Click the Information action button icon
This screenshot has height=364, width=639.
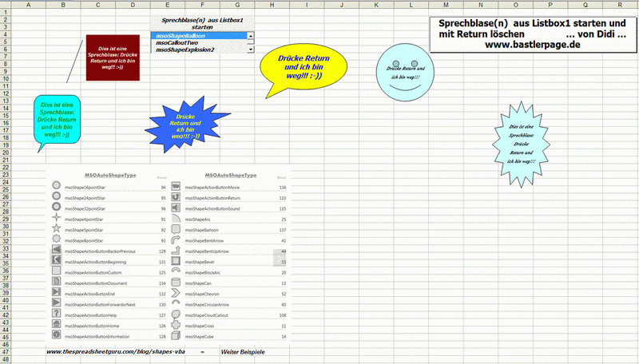(56, 334)
